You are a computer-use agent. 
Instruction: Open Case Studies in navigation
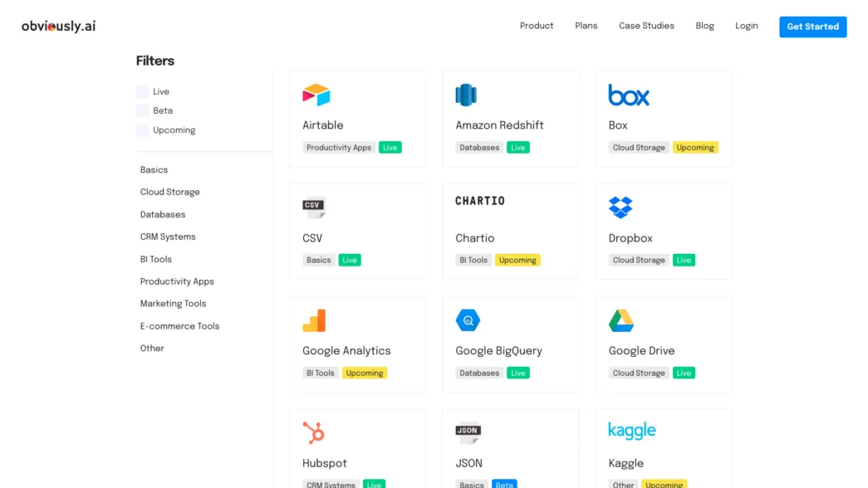[x=646, y=26]
